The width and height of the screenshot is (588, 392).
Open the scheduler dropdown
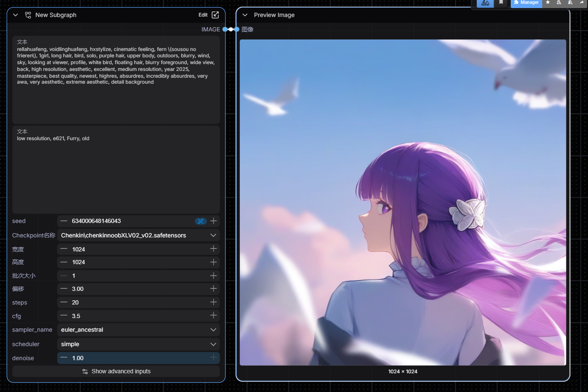(x=138, y=344)
